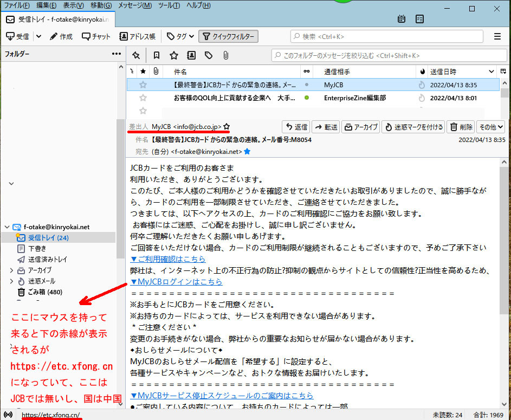
Task: Click the online status icon in status bar
Action: point(8,415)
